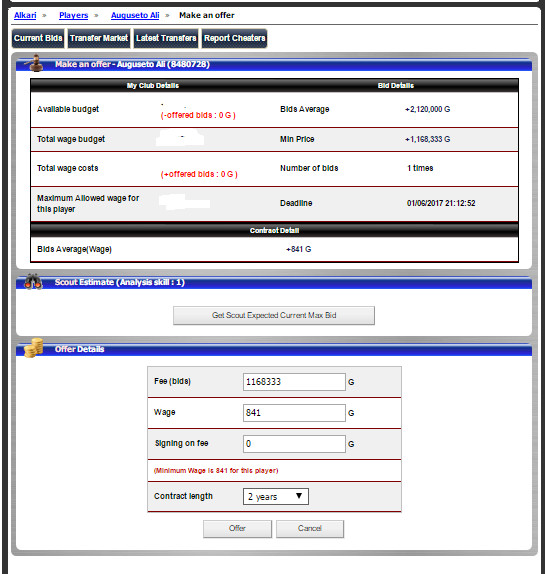Click the gold coins stack icon
The height and width of the screenshot is (574, 545).
click(x=33, y=348)
